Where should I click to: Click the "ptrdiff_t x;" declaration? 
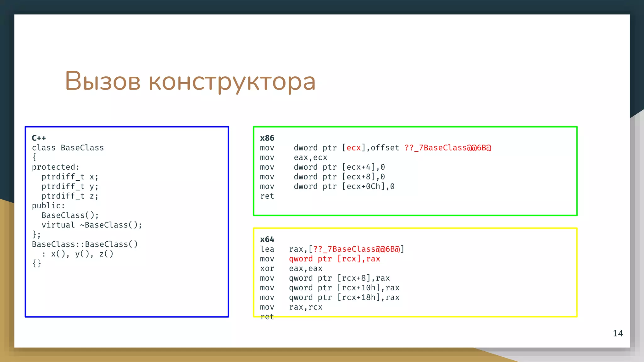pos(70,177)
